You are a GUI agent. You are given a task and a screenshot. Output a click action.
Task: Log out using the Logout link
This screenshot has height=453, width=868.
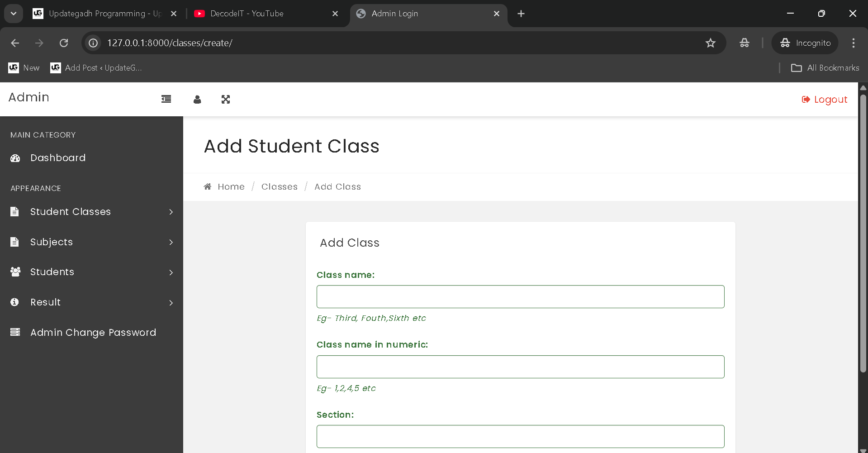pyautogui.click(x=825, y=100)
